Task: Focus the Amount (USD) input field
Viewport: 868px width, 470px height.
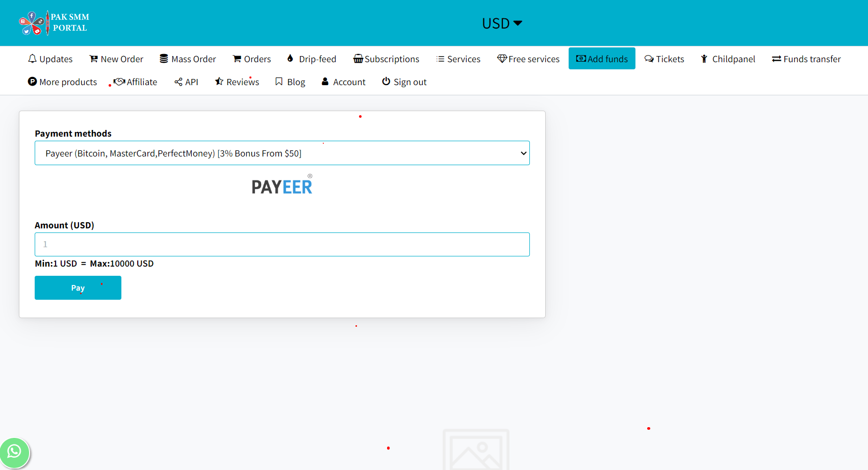Action: pyautogui.click(x=282, y=245)
